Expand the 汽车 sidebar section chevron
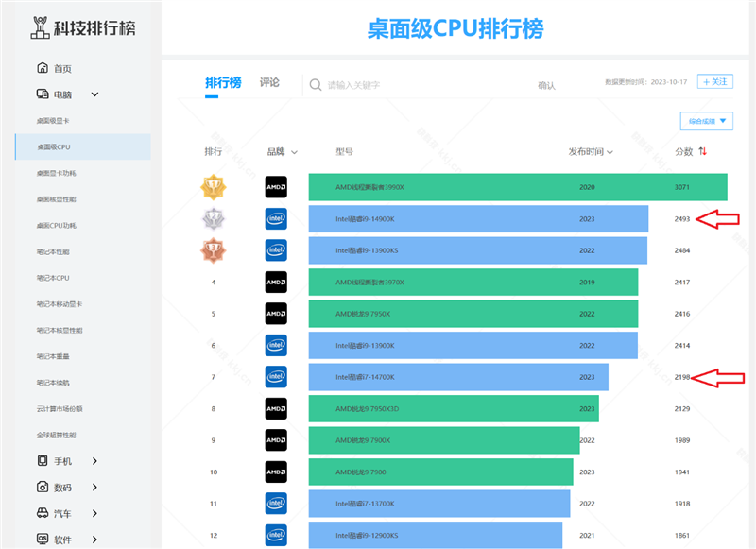Viewport: 756px width, 549px height. tap(94, 513)
